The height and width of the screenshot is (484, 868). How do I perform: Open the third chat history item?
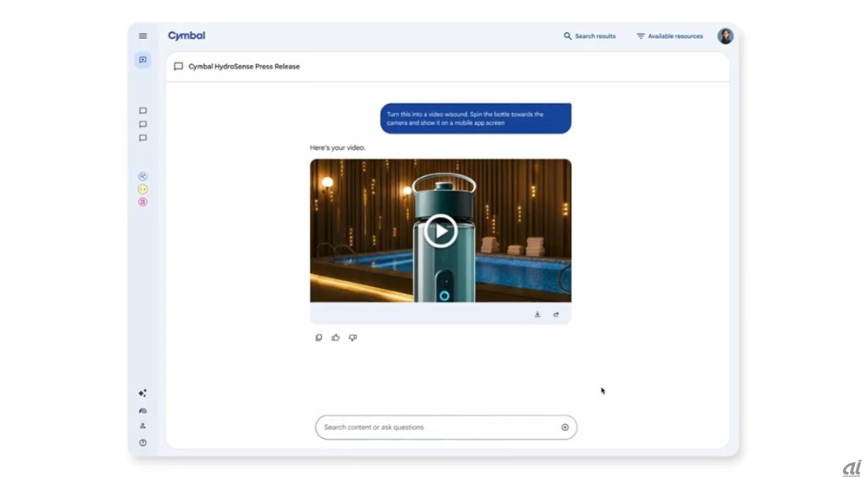click(143, 138)
